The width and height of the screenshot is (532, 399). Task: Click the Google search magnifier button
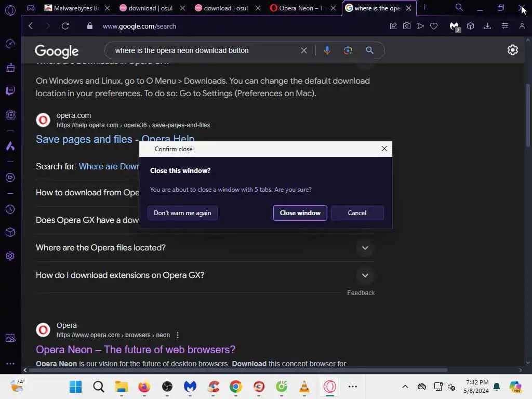(369, 50)
